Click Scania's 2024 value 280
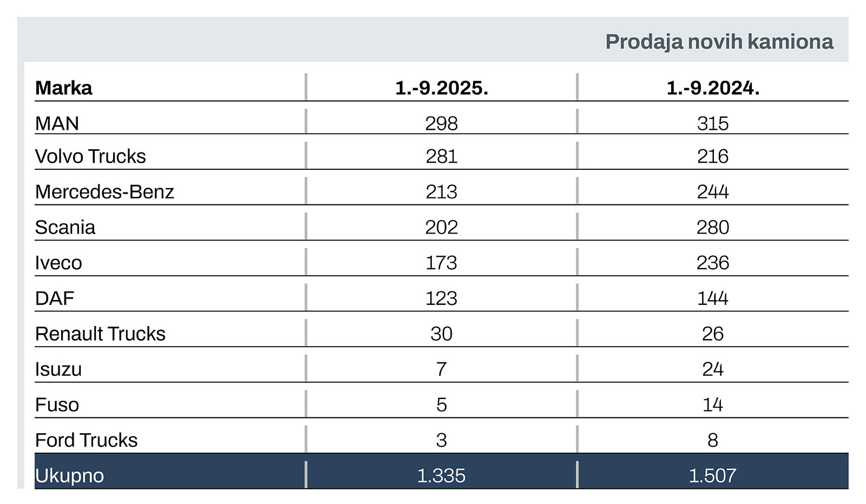Image resolution: width=866 pixels, height=504 pixels. [x=712, y=228]
